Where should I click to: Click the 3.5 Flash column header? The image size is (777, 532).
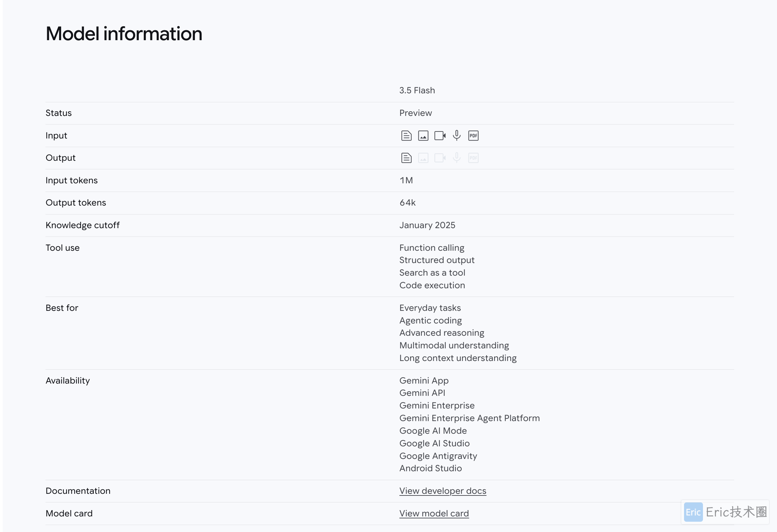coord(417,90)
